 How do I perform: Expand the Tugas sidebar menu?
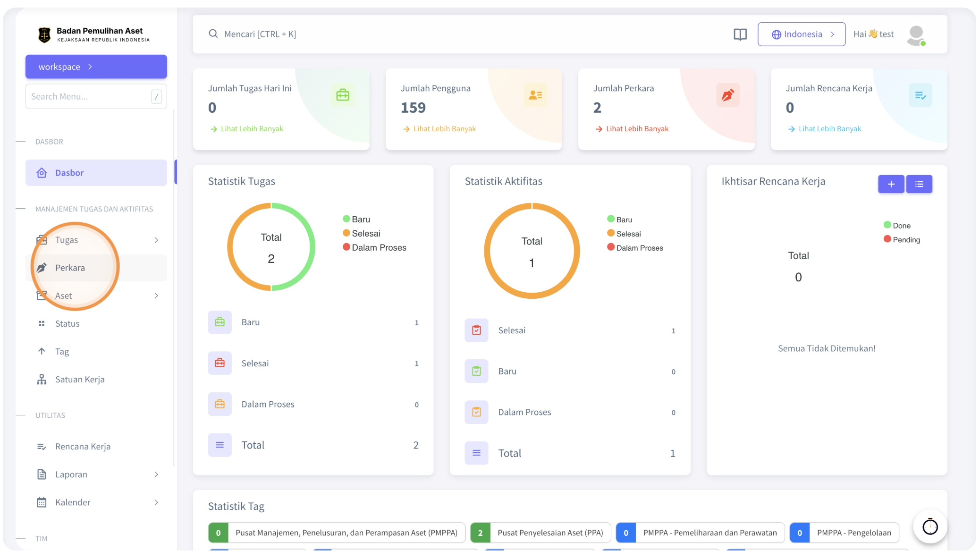(96, 240)
